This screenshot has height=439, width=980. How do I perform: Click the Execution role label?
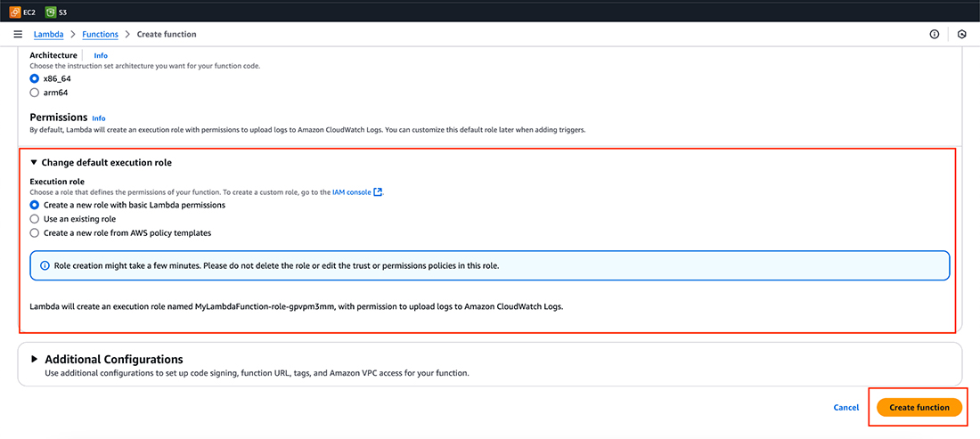[58, 182]
